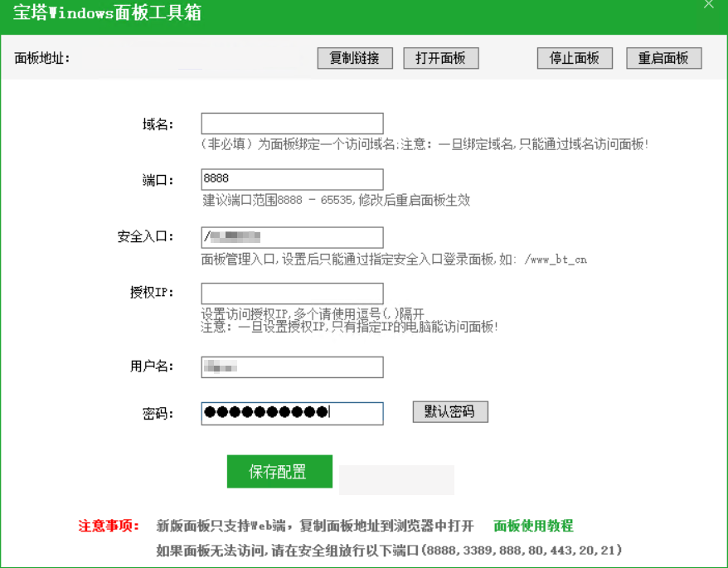Click the port field showing 8888

[291, 179]
